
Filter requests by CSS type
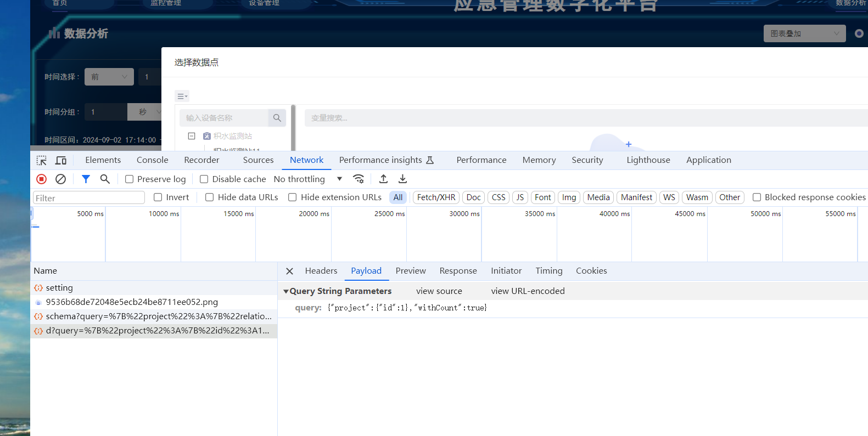(x=499, y=197)
